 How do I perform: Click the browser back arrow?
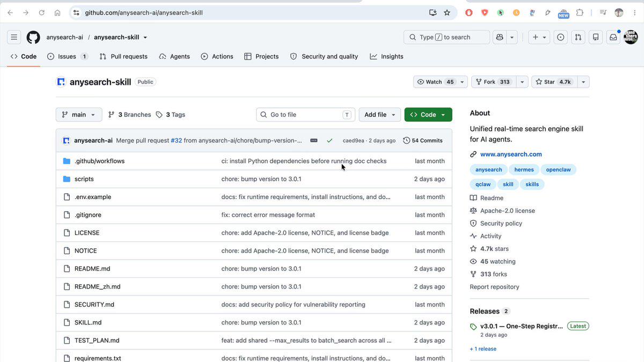(x=10, y=12)
